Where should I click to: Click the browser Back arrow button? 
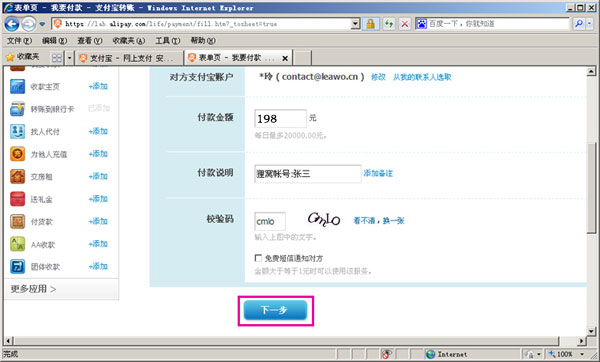coord(12,24)
